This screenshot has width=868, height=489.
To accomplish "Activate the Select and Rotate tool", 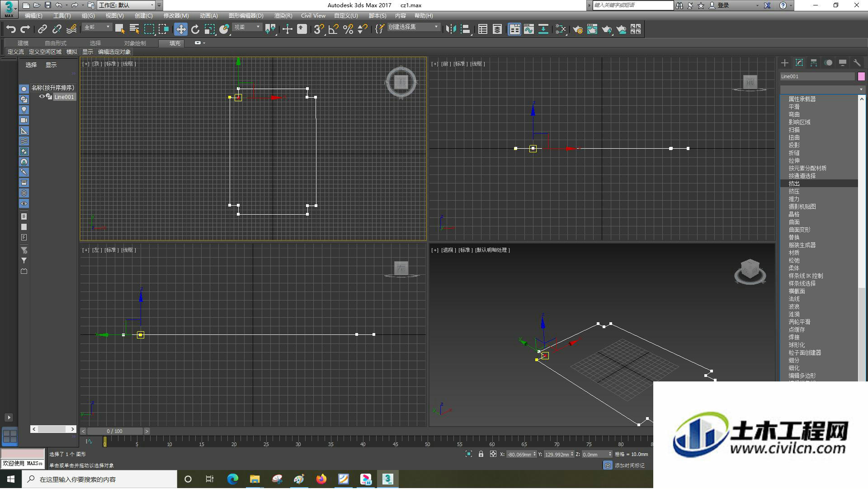I will click(x=195, y=29).
